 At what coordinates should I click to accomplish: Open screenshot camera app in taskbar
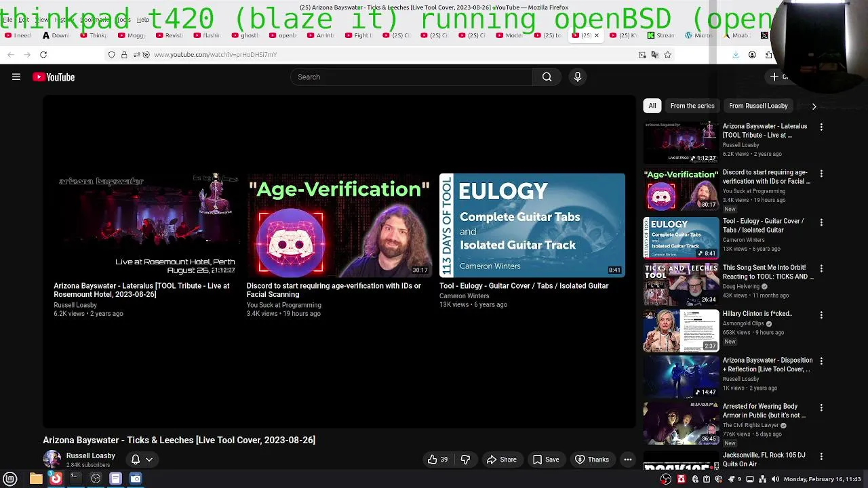point(136,479)
